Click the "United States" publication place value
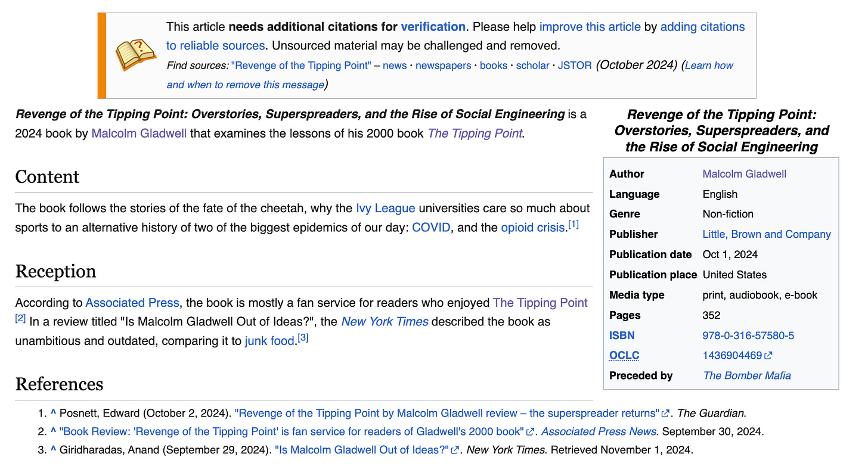The image size is (868, 466). pyautogui.click(x=735, y=275)
